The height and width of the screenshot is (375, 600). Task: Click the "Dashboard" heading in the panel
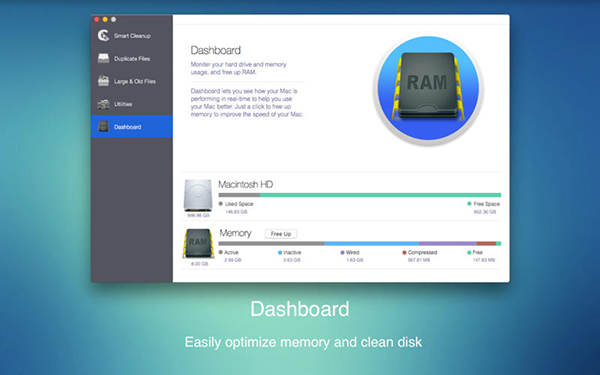[x=215, y=50]
